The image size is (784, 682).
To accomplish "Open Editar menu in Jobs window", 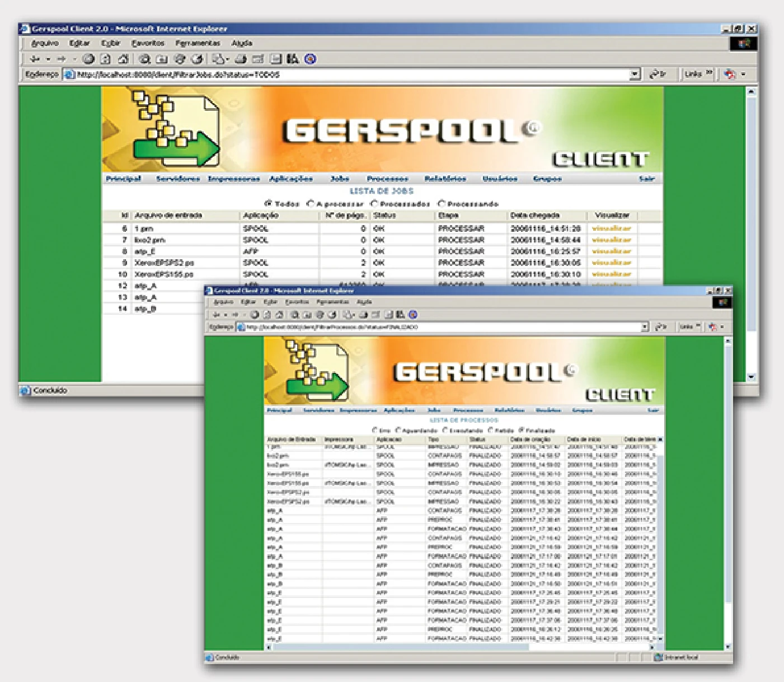I will (79, 43).
